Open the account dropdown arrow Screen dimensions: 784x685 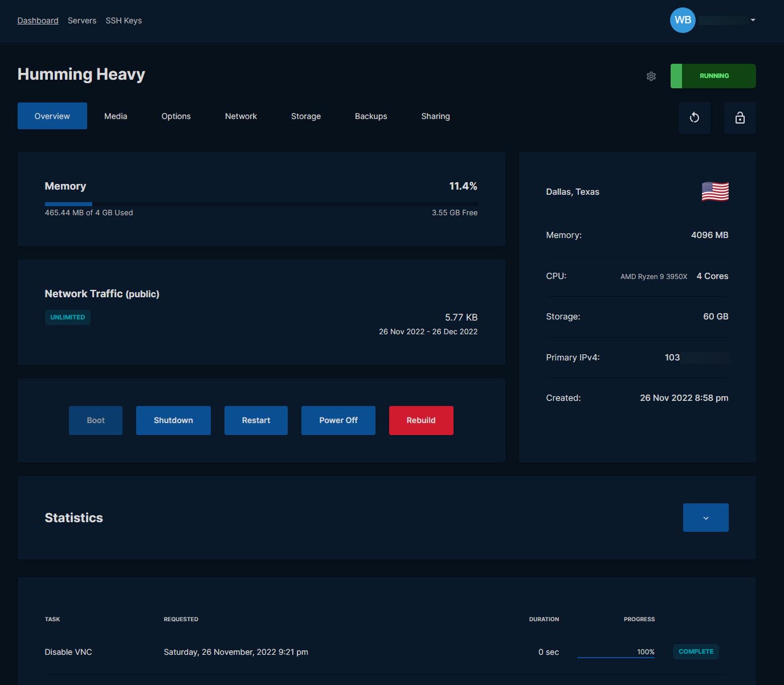[x=753, y=20]
